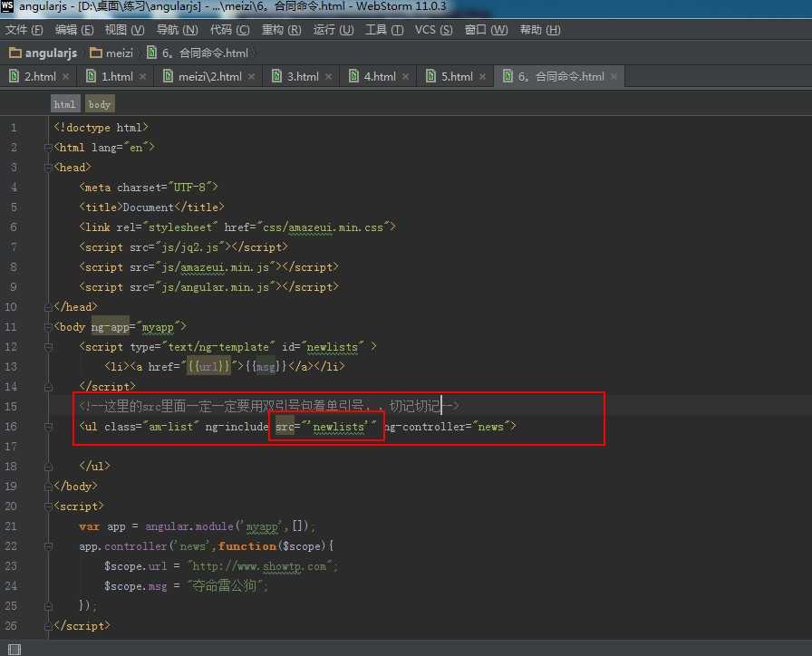Click the ng-app attribute on body tag
The height and width of the screenshot is (656, 812).
(111, 327)
